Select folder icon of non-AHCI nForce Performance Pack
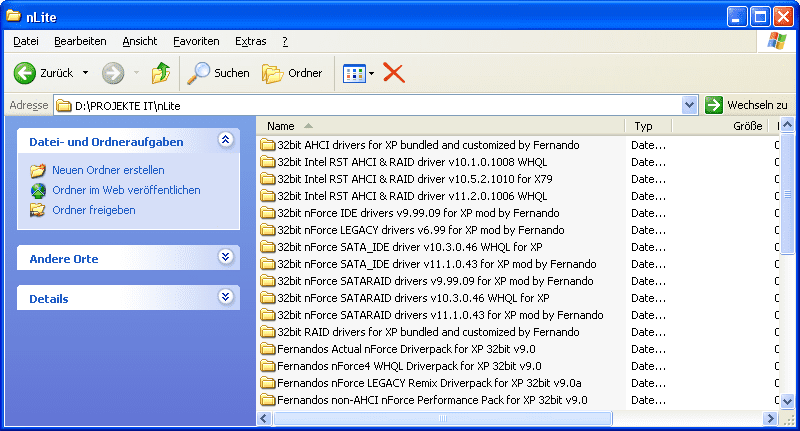 (267, 400)
